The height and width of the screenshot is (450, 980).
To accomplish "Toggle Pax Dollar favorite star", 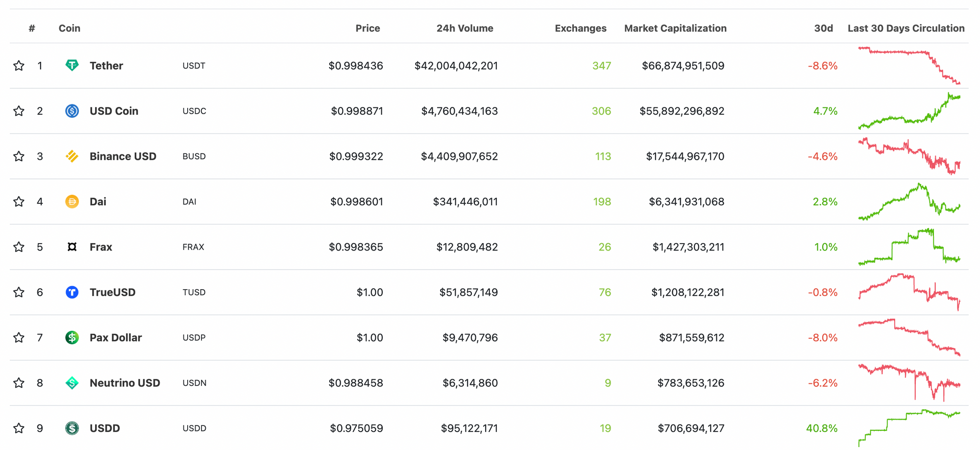I will [x=19, y=337].
